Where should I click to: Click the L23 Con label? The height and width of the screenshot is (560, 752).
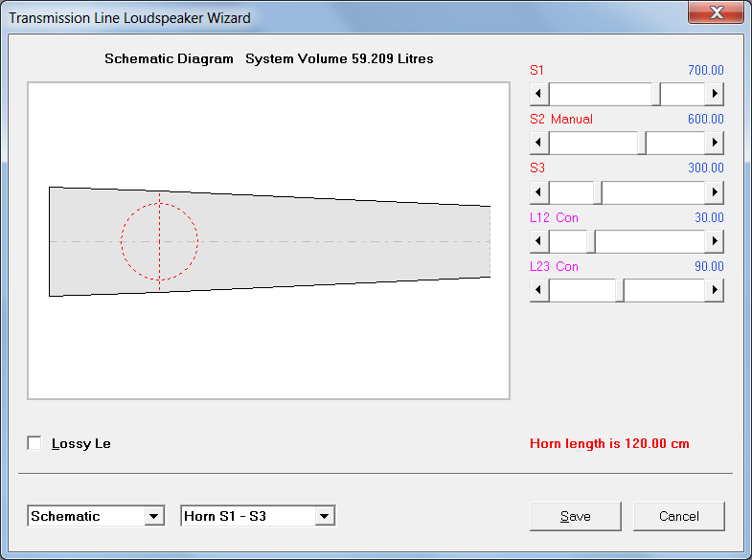coord(554,267)
